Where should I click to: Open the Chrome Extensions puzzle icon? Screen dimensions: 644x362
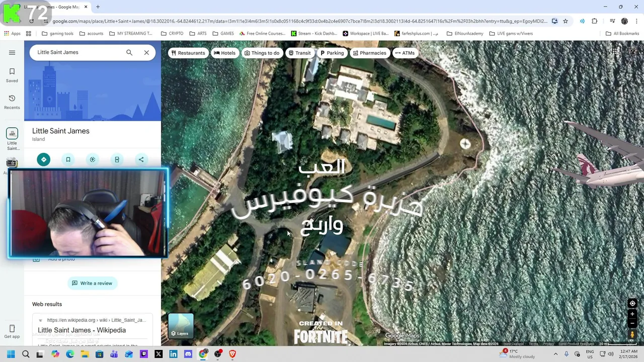(x=595, y=21)
